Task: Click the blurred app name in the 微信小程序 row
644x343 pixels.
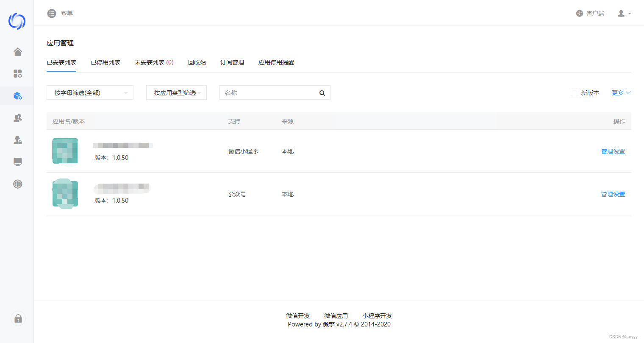Action: click(x=123, y=145)
